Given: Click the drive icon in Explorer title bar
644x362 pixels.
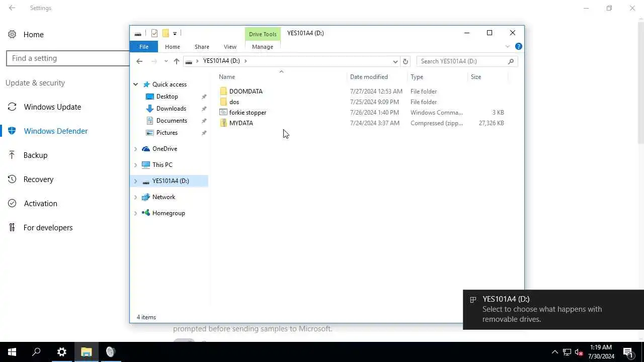Looking at the screenshot, I should coord(138,34).
